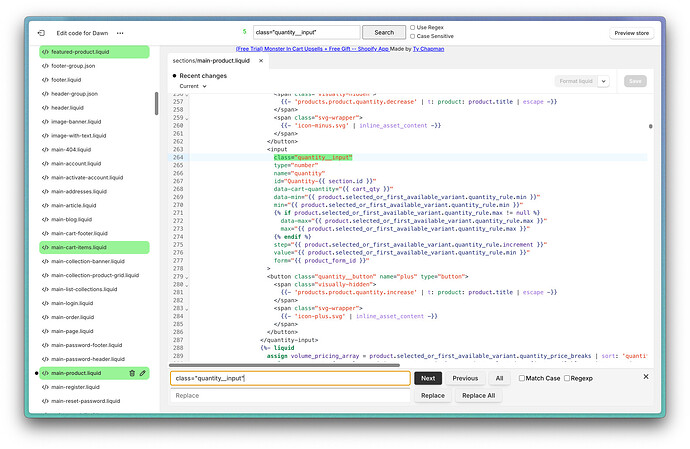Image resolution: width=690 pixels, height=449 pixels.
Task: Focus the find text field in editor
Action: (290, 378)
